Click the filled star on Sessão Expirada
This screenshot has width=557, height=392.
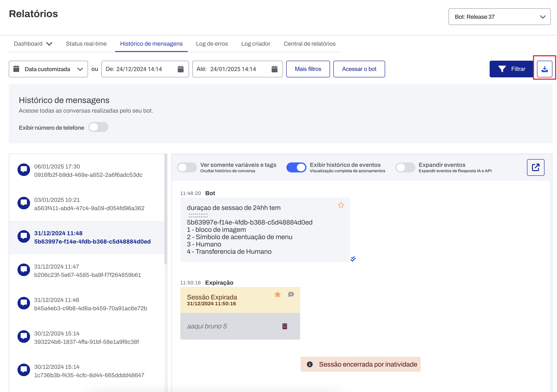click(277, 294)
